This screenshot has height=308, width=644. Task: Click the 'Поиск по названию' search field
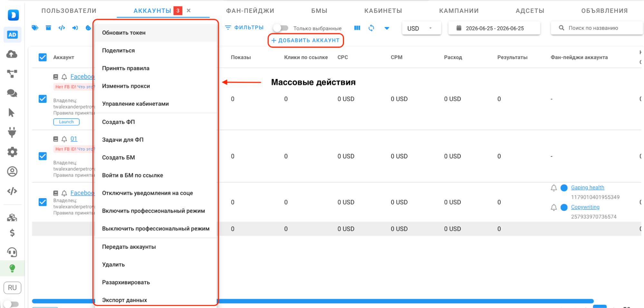(597, 28)
